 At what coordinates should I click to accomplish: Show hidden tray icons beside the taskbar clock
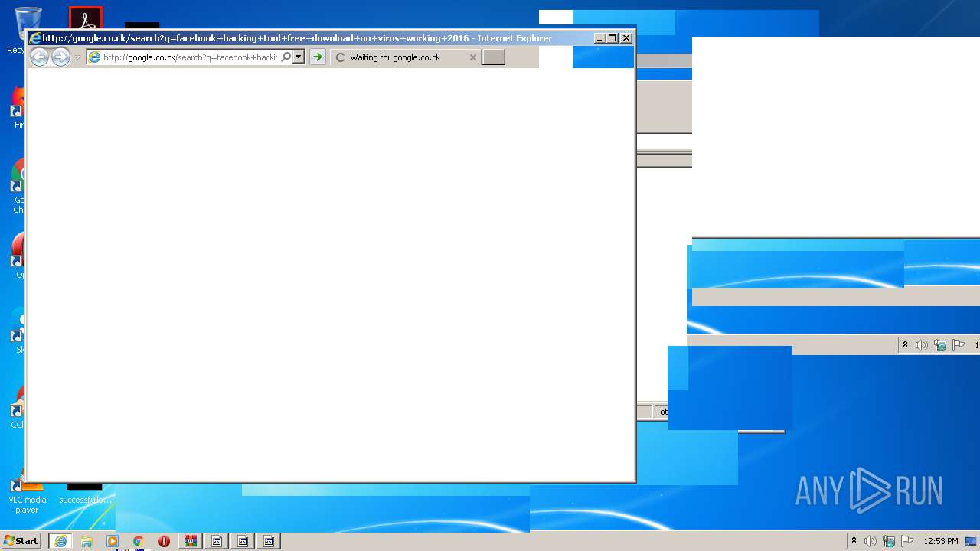click(854, 541)
